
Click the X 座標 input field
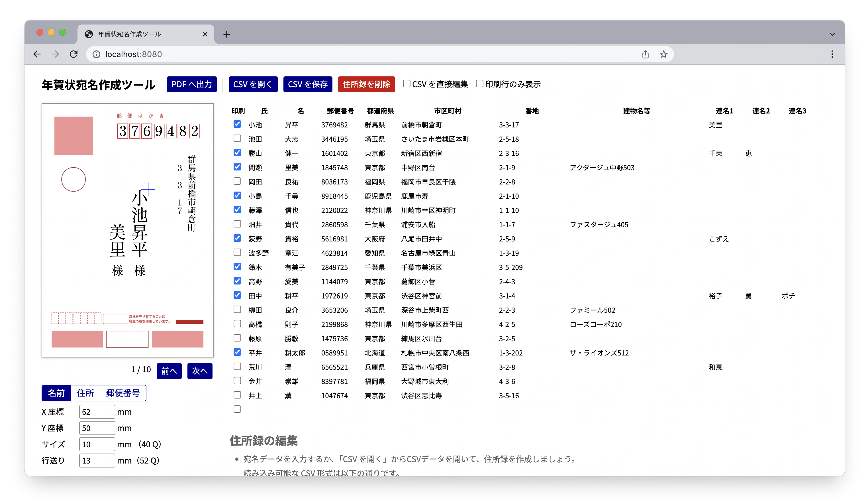pos(97,412)
